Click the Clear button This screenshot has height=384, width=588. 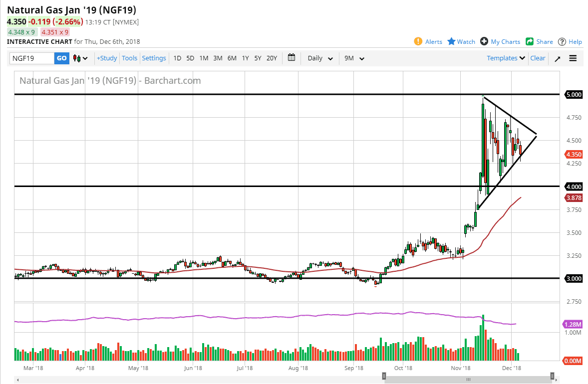(x=538, y=58)
